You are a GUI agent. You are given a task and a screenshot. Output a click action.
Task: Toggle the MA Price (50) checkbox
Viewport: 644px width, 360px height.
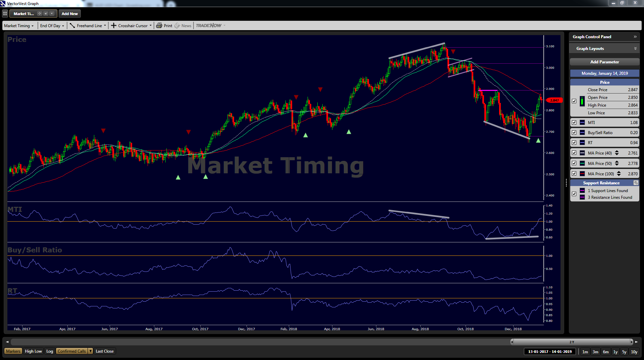point(574,164)
